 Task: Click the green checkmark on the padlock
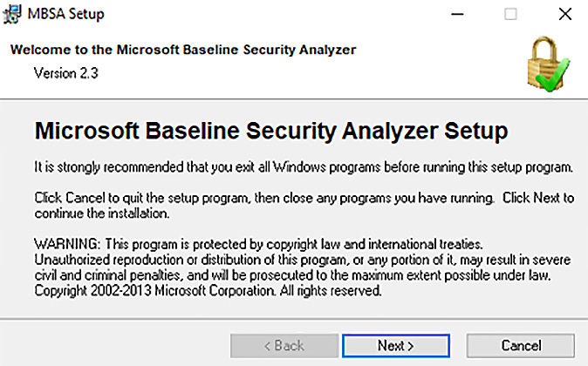[553, 75]
